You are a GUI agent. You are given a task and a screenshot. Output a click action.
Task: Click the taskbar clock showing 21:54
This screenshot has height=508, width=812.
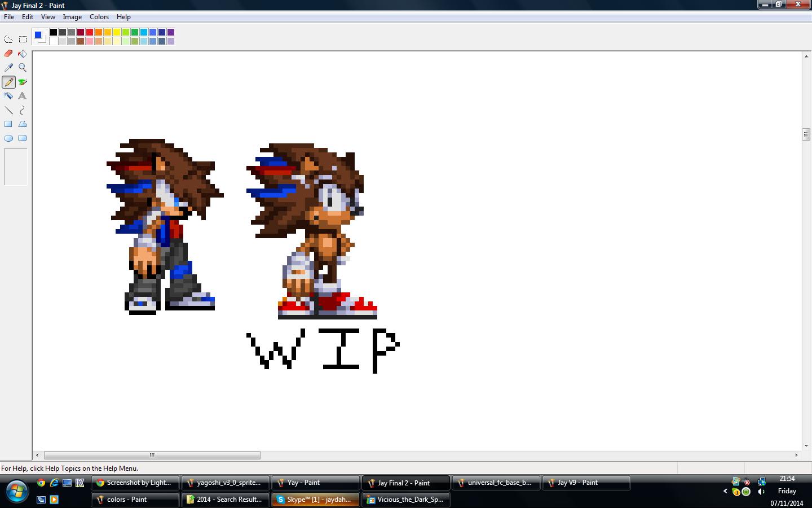787,479
